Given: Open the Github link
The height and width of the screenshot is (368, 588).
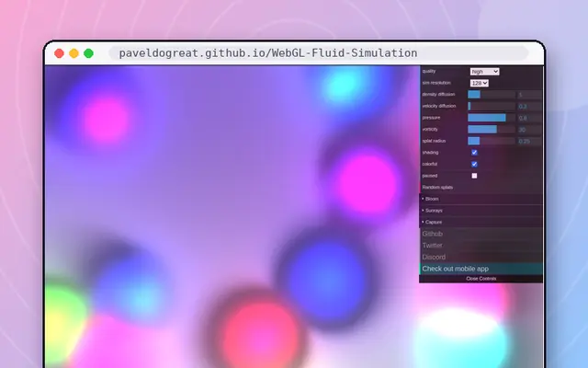Looking at the screenshot, I should point(481,234).
